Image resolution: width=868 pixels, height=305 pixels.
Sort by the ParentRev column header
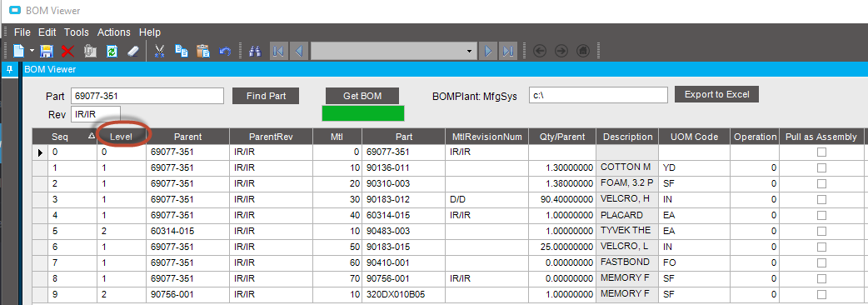click(271, 137)
